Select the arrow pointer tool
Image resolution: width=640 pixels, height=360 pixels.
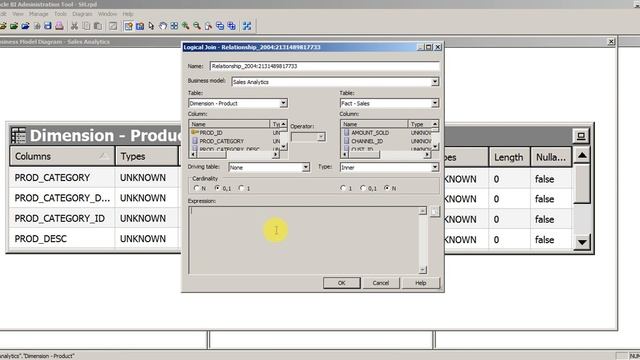(x=151, y=26)
